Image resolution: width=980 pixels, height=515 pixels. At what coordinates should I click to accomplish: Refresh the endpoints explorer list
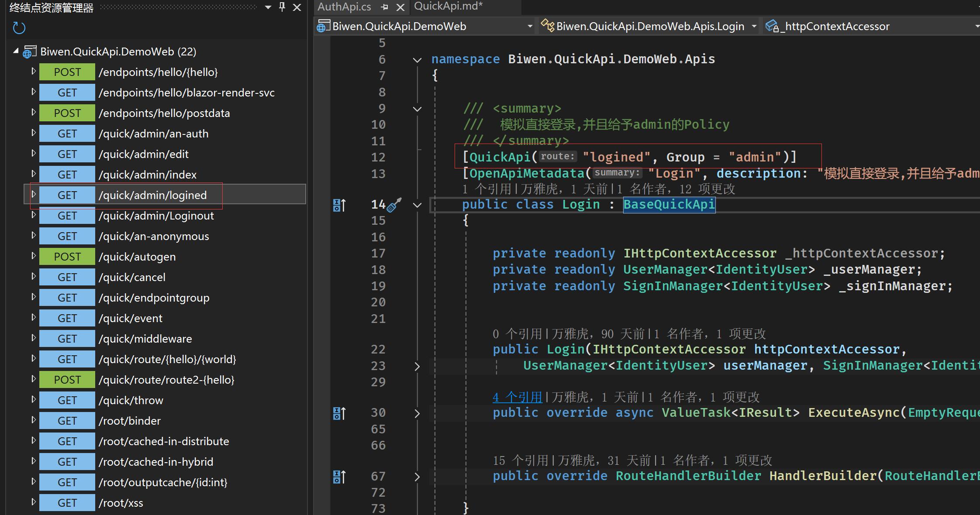tap(19, 28)
